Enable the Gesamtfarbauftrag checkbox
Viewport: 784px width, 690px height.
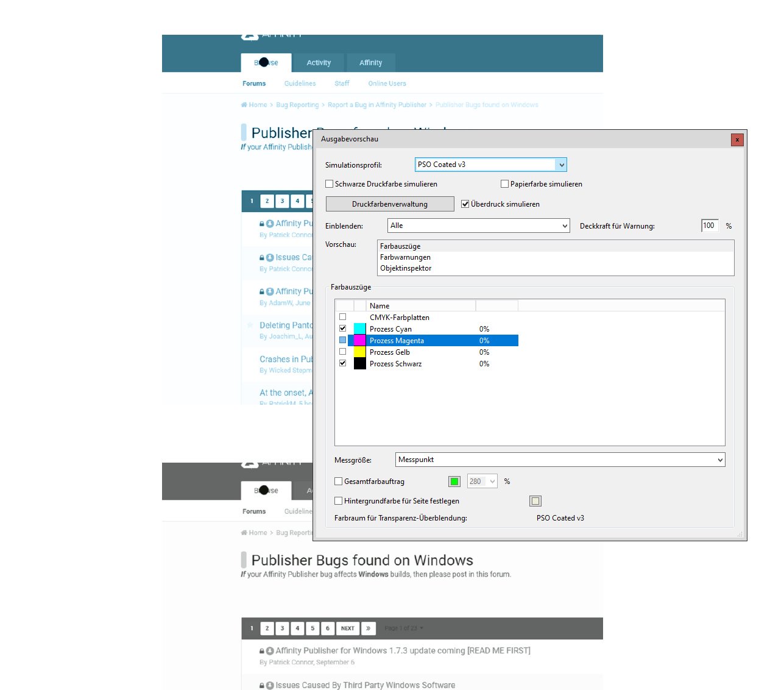coord(339,481)
